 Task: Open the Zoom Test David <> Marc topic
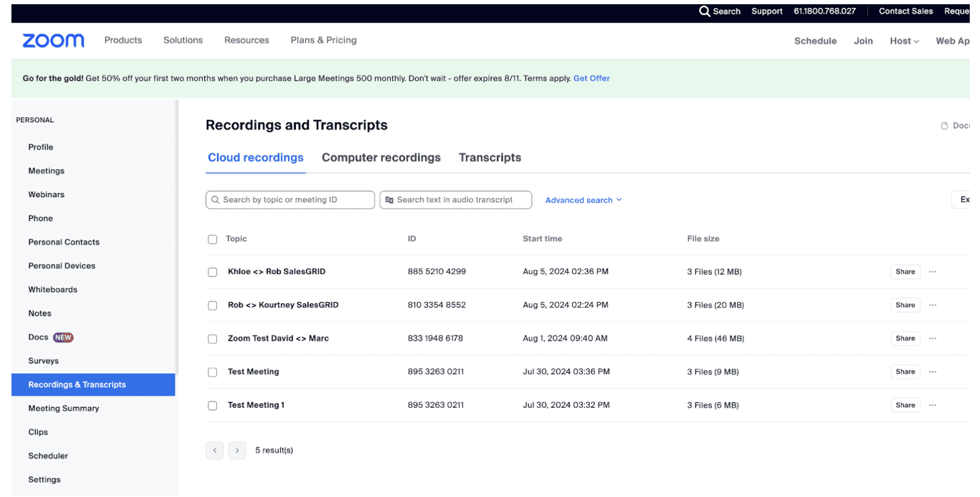click(x=278, y=338)
